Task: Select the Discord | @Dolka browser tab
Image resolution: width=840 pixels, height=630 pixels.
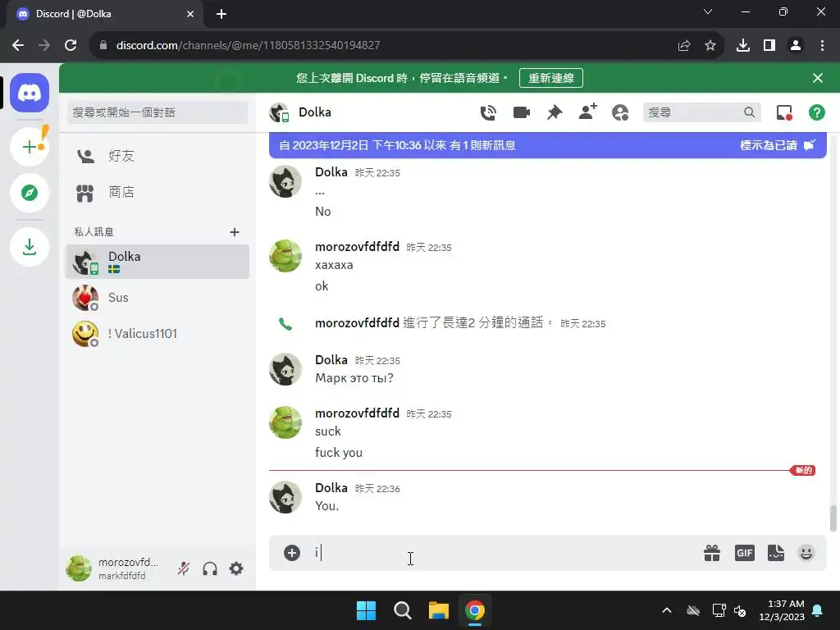Action: pos(105,14)
